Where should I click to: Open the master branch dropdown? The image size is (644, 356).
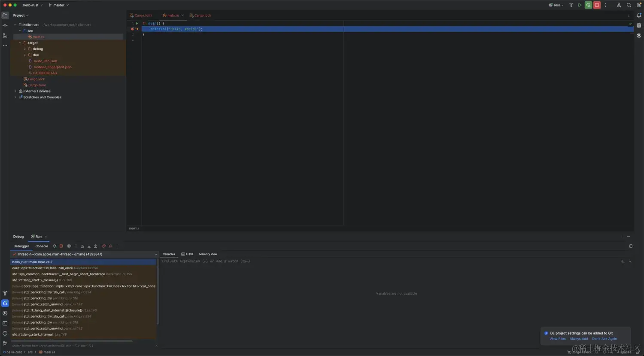(59, 5)
